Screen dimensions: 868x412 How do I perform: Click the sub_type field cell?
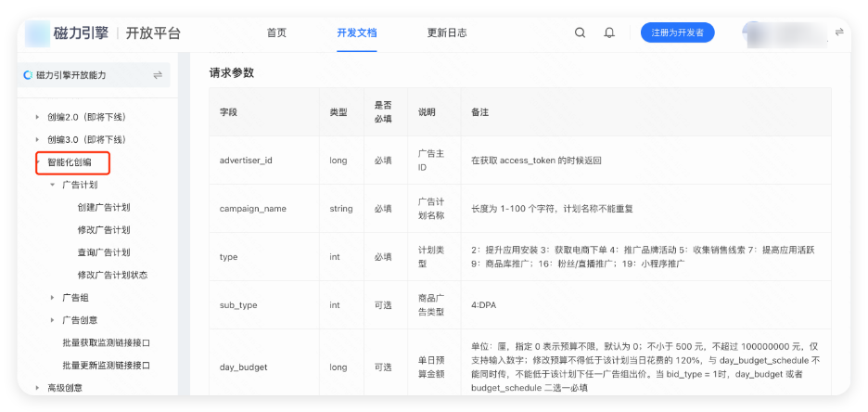click(264, 305)
